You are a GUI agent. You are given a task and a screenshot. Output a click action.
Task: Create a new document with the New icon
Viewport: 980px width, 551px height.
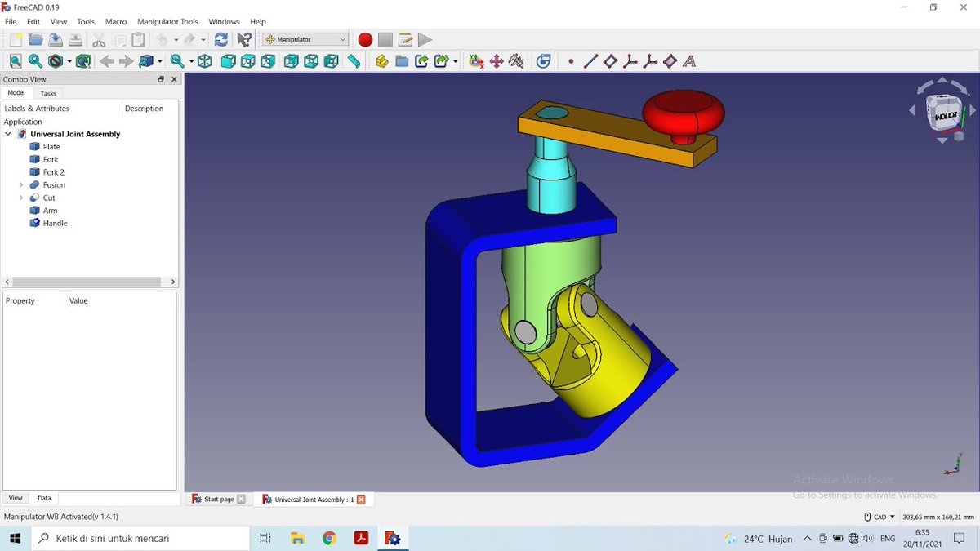pos(16,39)
